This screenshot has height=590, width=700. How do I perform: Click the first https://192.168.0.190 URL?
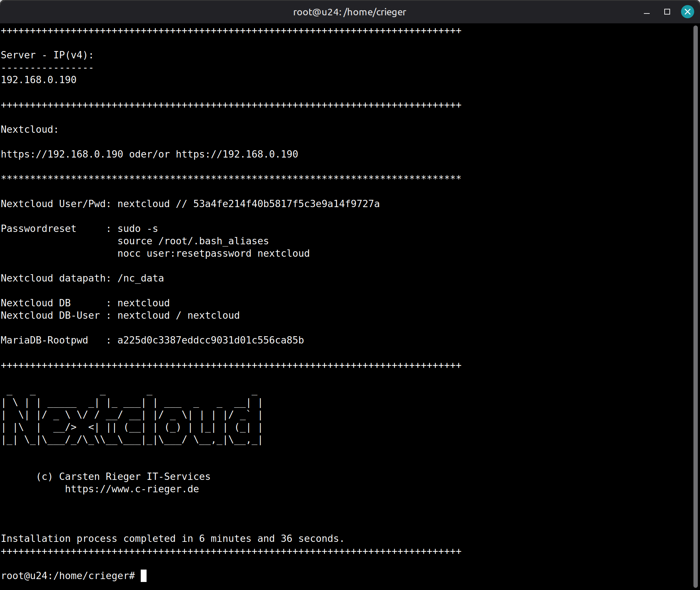tap(62, 154)
